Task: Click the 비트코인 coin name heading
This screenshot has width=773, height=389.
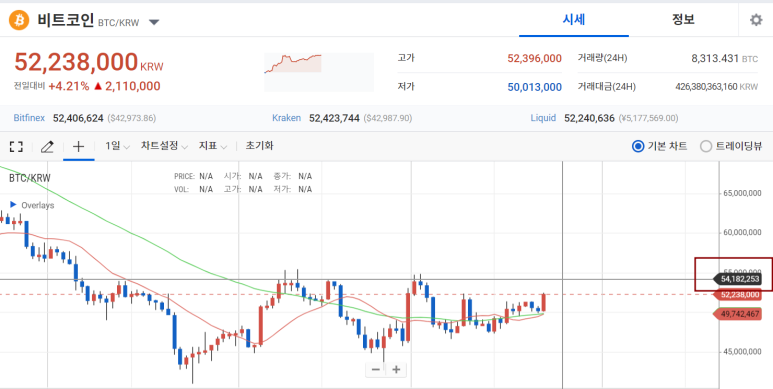Action: click(x=65, y=21)
